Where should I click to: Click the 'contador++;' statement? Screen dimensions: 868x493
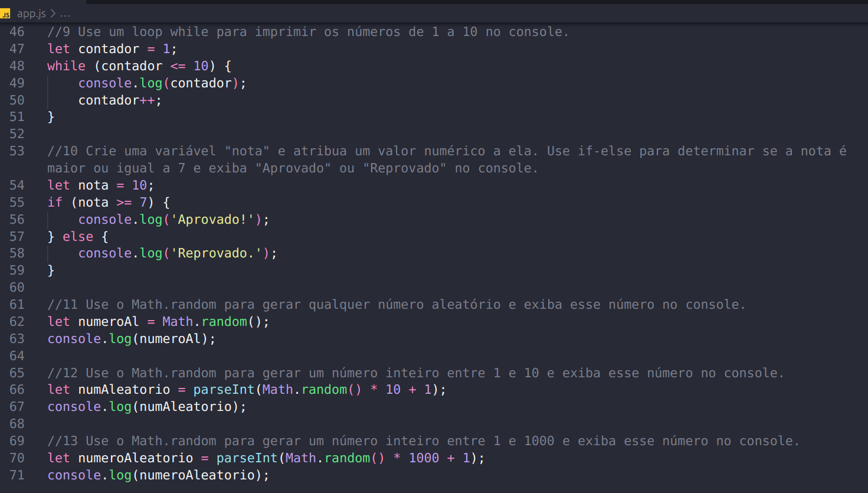click(120, 100)
